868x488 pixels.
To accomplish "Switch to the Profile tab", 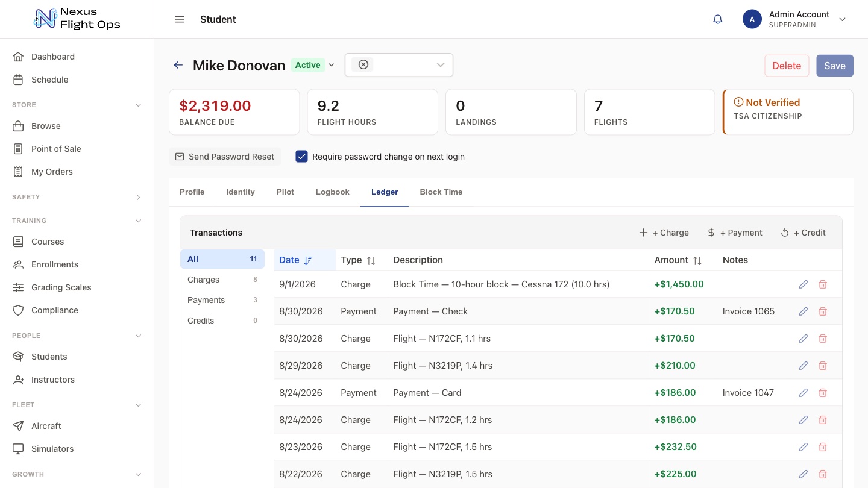I will click(x=192, y=192).
